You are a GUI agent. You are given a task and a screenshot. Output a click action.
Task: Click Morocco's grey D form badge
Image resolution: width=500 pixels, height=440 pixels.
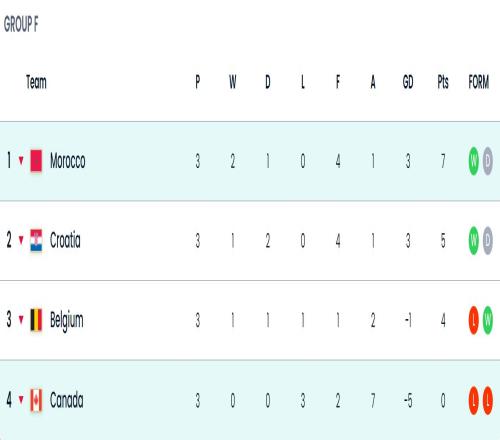pyautogui.click(x=488, y=161)
